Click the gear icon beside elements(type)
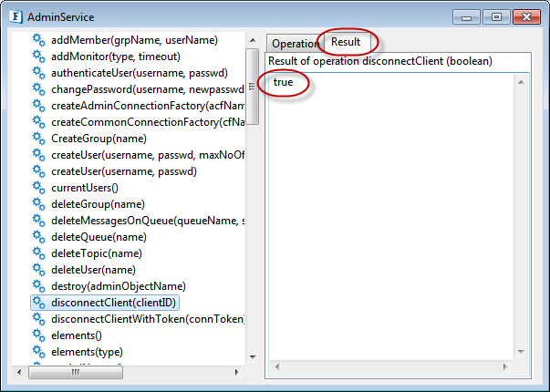The image size is (550, 392). 38,352
